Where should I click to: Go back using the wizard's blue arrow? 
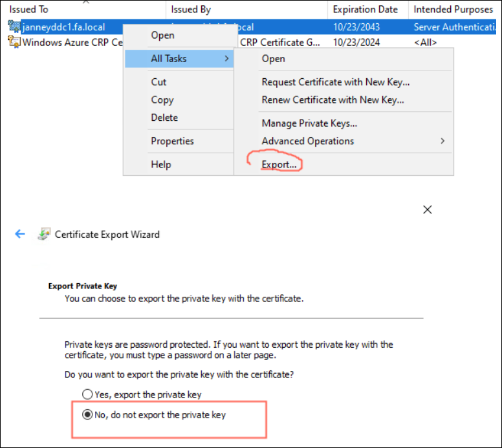(20, 234)
